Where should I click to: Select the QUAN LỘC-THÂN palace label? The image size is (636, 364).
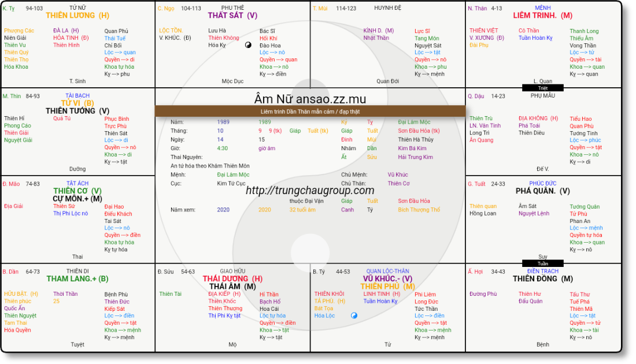[387, 271]
